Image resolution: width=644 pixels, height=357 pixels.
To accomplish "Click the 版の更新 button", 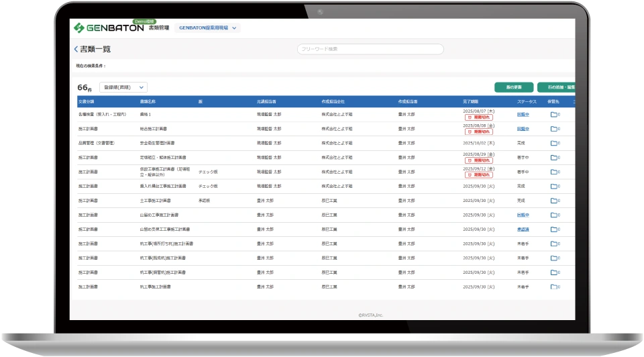I will 514,87.
